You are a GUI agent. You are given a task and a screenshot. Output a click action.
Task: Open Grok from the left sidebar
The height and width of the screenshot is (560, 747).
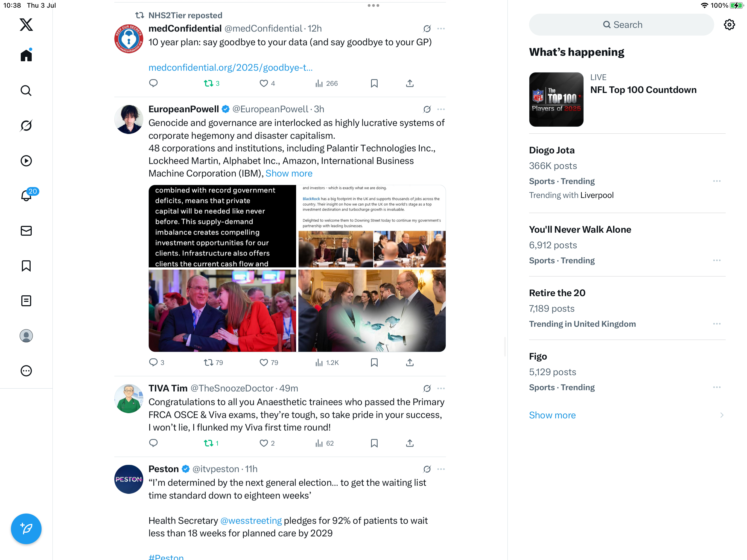tap(26, 126)
